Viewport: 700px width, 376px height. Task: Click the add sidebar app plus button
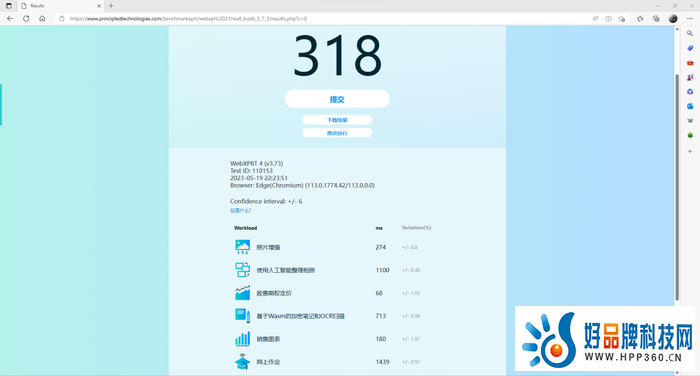point(690,151)
